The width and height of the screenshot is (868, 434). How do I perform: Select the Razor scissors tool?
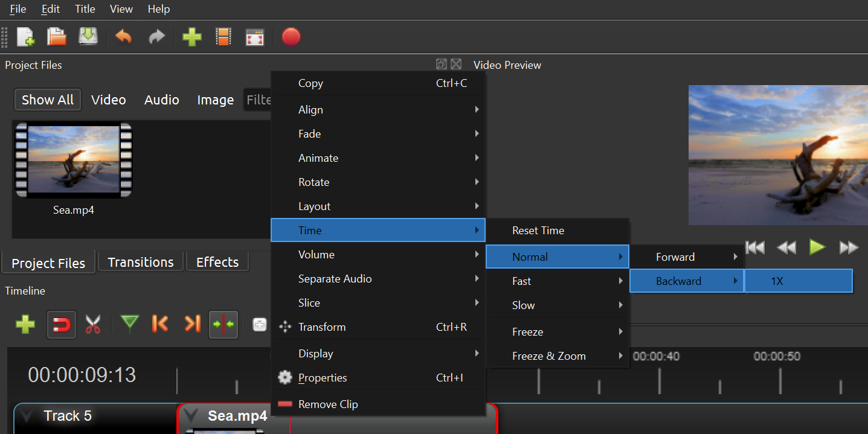coord(92,324)
